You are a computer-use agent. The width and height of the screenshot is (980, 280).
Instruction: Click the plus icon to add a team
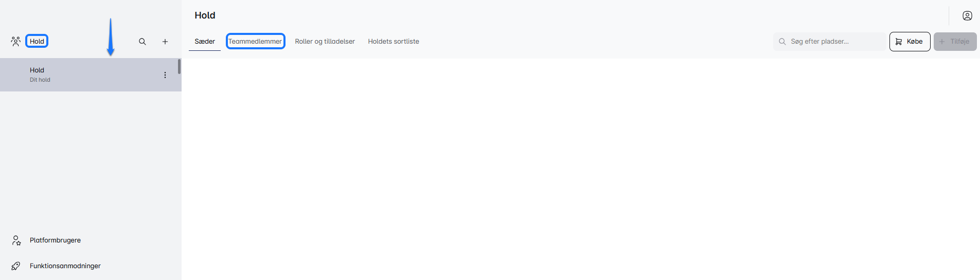[x=165, y=42]
